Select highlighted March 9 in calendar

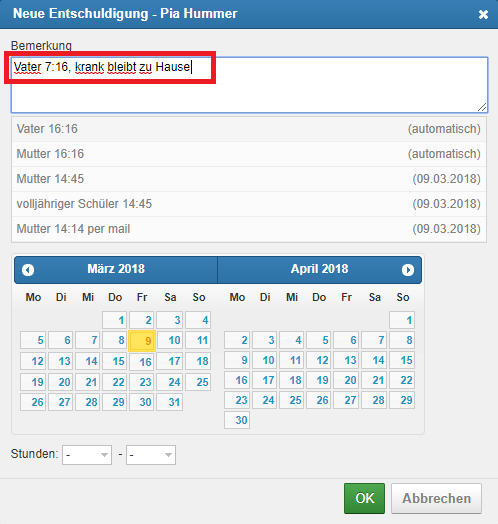tap(142, 341)
